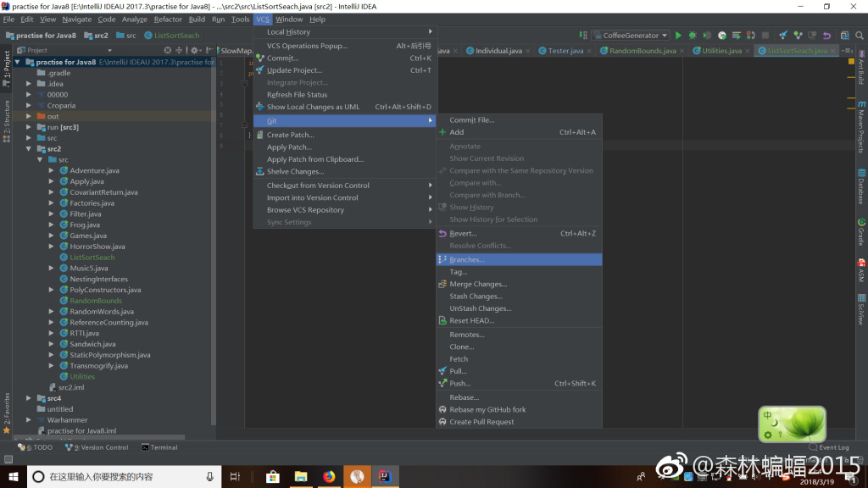Switch to Individual.java editor tab

click(498, 50)
